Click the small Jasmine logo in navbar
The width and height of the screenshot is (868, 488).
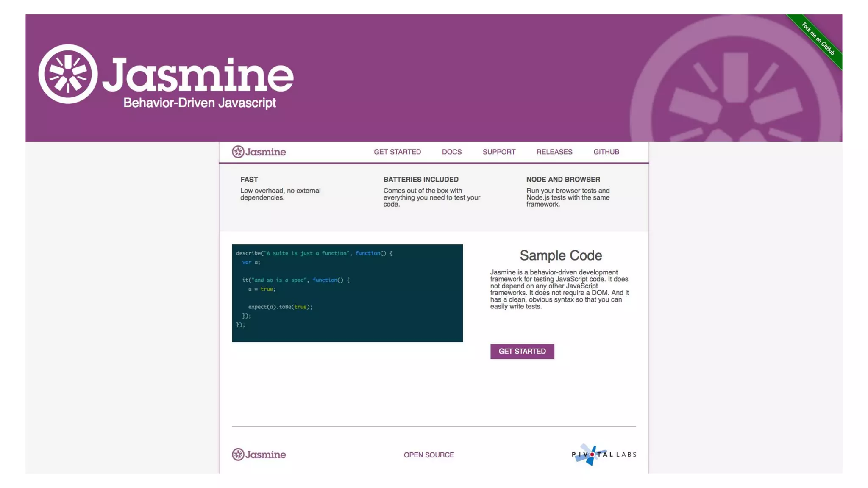pos(259,152)
